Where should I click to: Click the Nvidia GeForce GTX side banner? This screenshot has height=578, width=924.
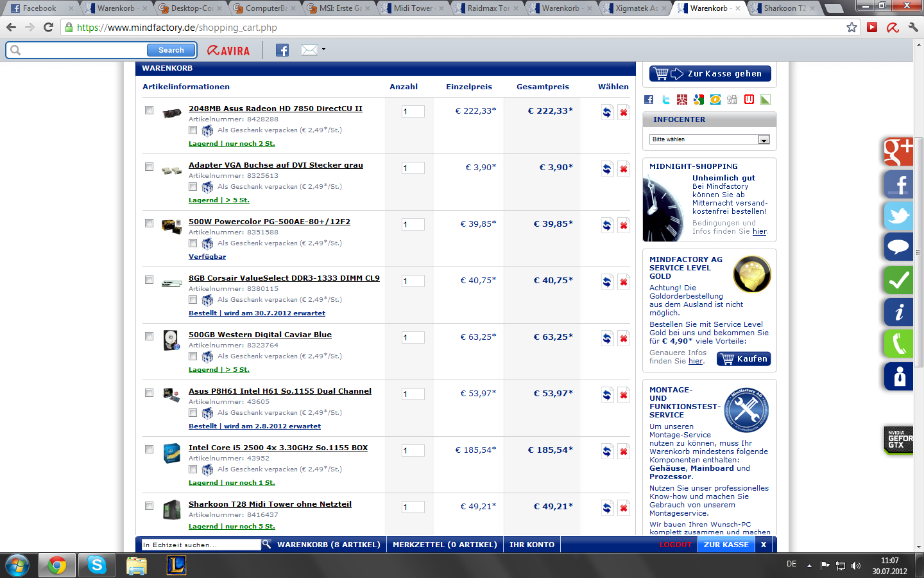[898, 440]
